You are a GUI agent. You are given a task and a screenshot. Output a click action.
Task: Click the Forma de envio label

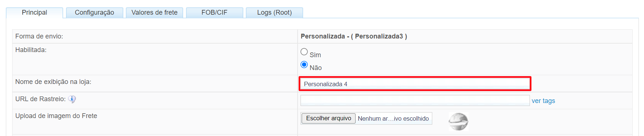[39, 36]
